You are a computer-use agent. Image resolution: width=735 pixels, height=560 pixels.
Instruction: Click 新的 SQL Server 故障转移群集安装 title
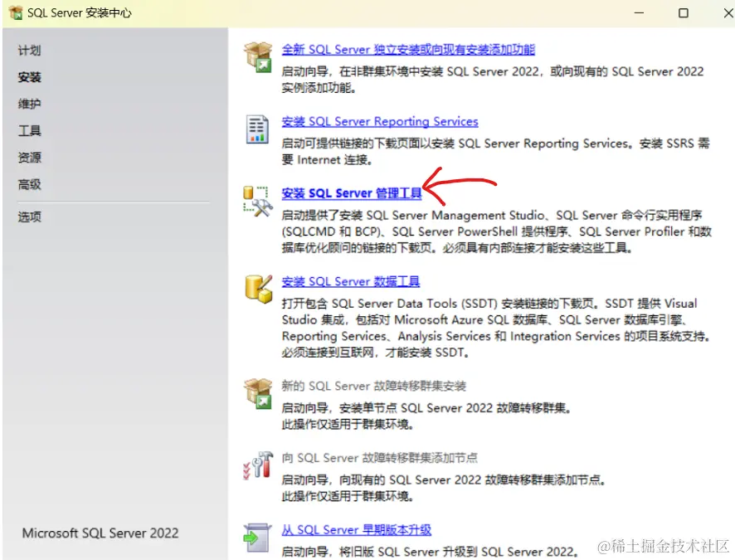tap(373, 386)
